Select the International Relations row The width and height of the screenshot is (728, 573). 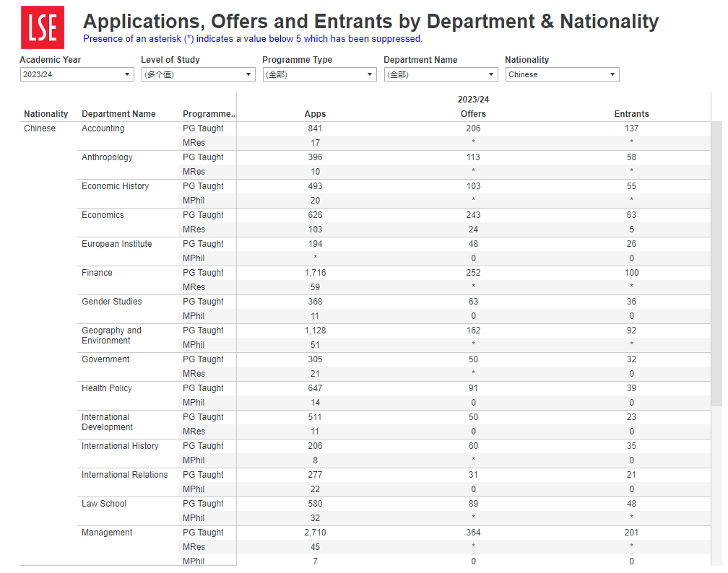[x=124, y=475]
